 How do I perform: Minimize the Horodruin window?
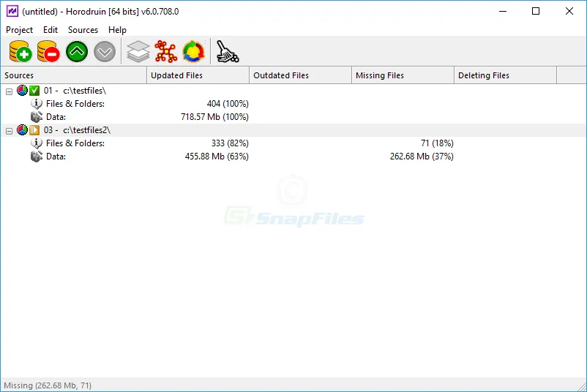pos(503,11)
